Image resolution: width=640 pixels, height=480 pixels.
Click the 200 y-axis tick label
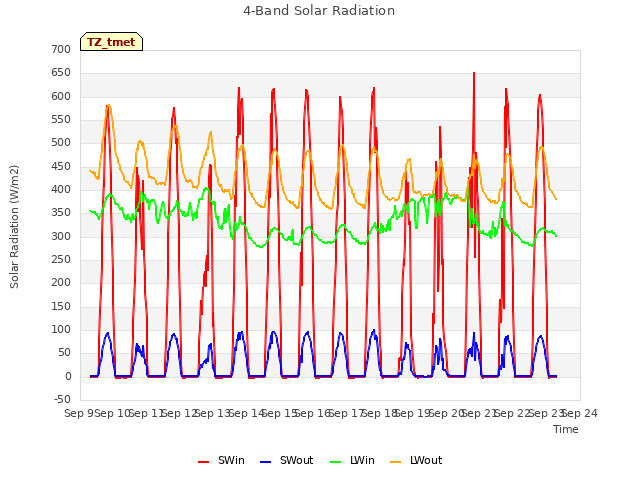[x=61, y=282]
